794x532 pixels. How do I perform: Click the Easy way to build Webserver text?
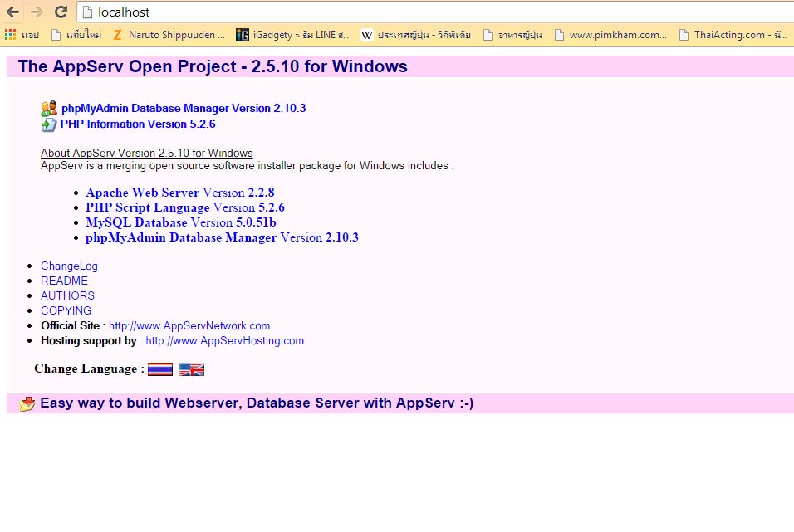257,403
